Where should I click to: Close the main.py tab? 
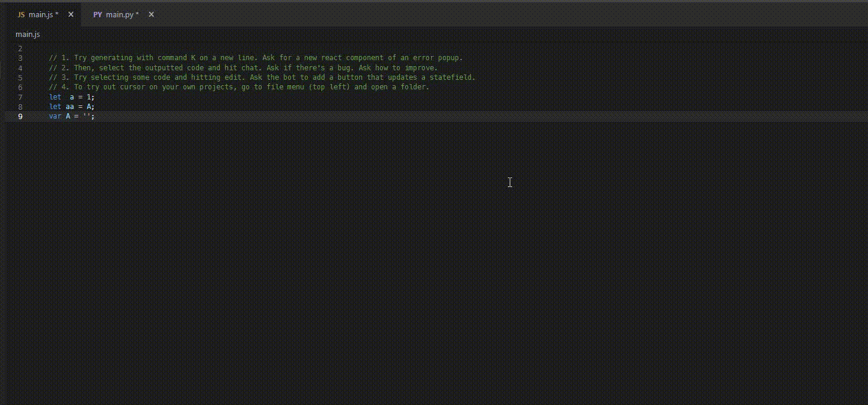tap(151, 14)
